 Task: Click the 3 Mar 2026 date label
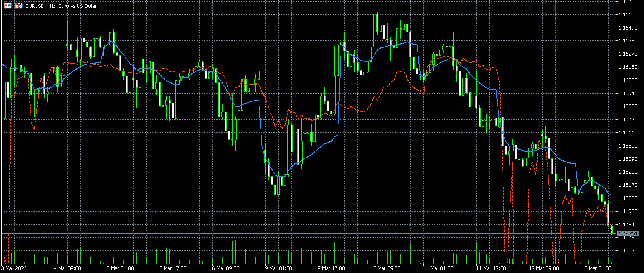[x=13, y=268]
